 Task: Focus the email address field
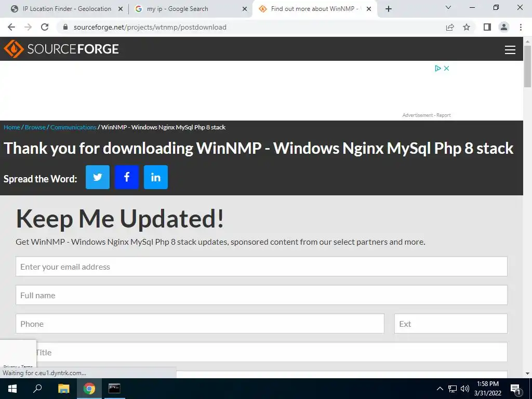(x=262, y=267)
